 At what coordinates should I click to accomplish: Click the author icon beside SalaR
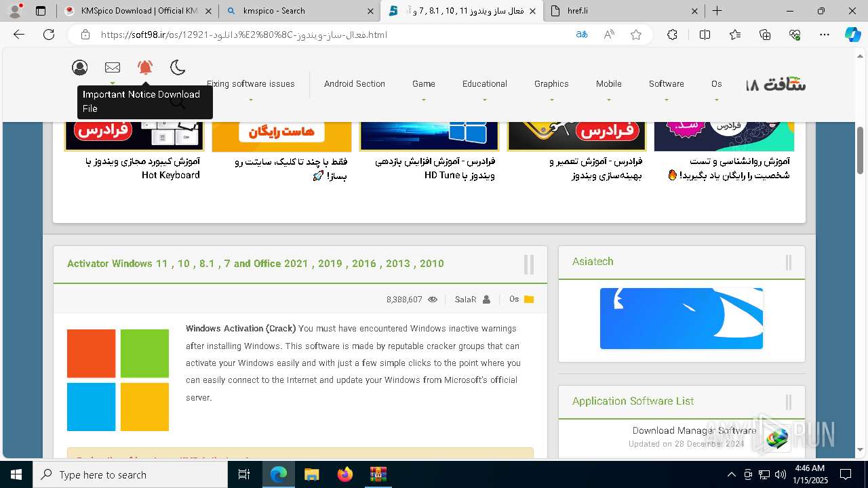pyautogui.click(x=486, y=300)
